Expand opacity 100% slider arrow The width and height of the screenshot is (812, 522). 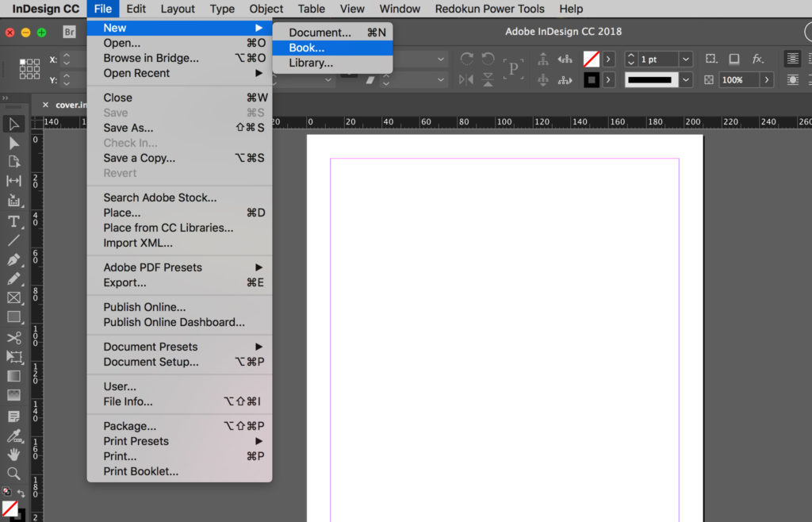(x=767, y=80)
